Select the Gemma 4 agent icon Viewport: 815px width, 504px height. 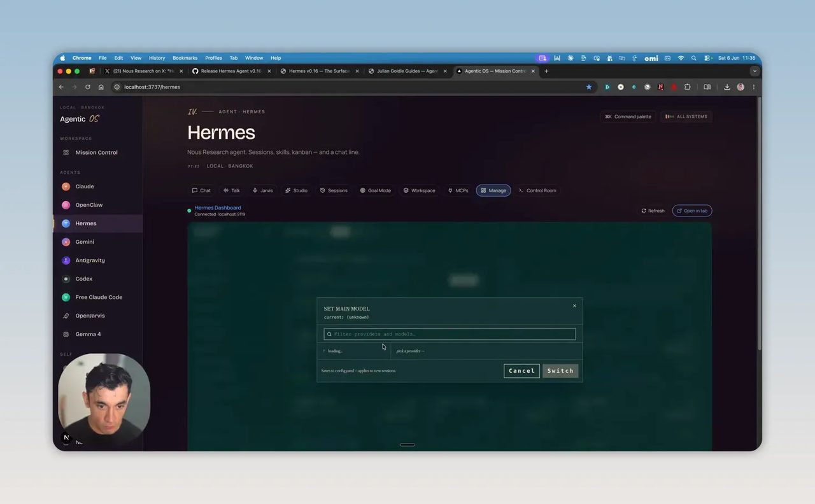(66, 334)
